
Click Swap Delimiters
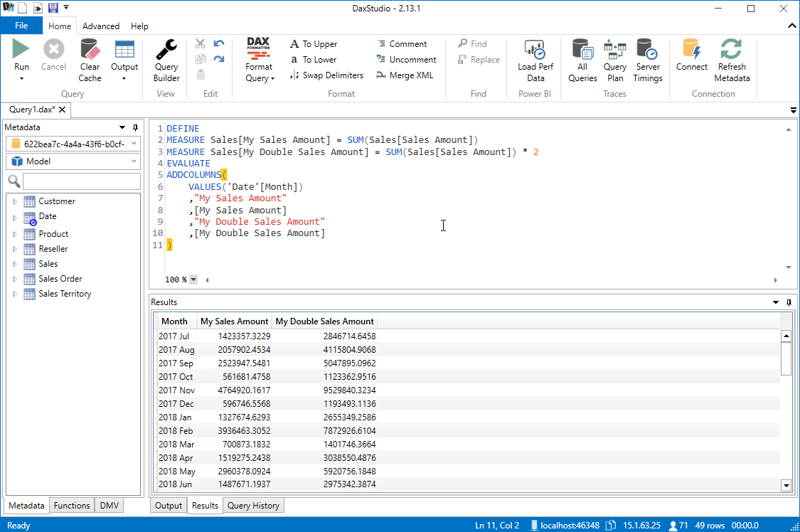326,75
